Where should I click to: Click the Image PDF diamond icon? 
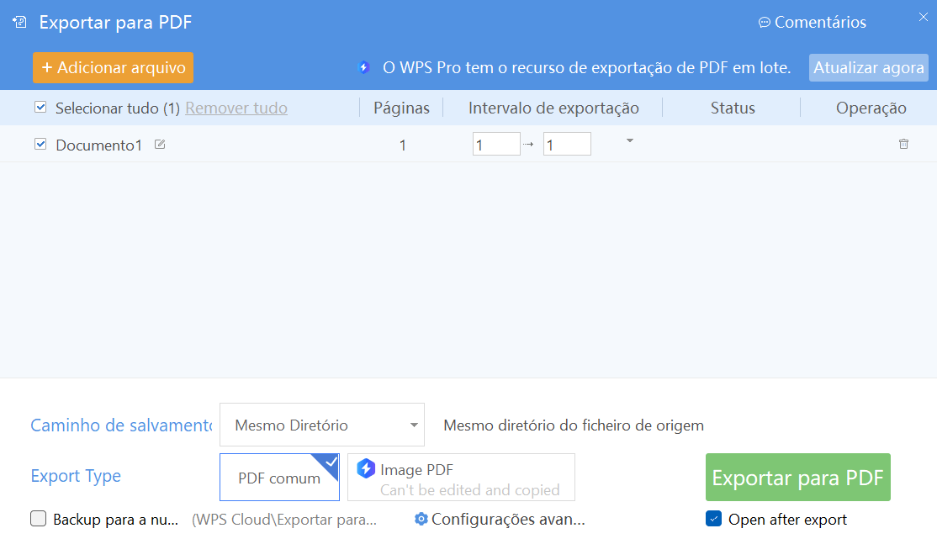tap(367, 469)
